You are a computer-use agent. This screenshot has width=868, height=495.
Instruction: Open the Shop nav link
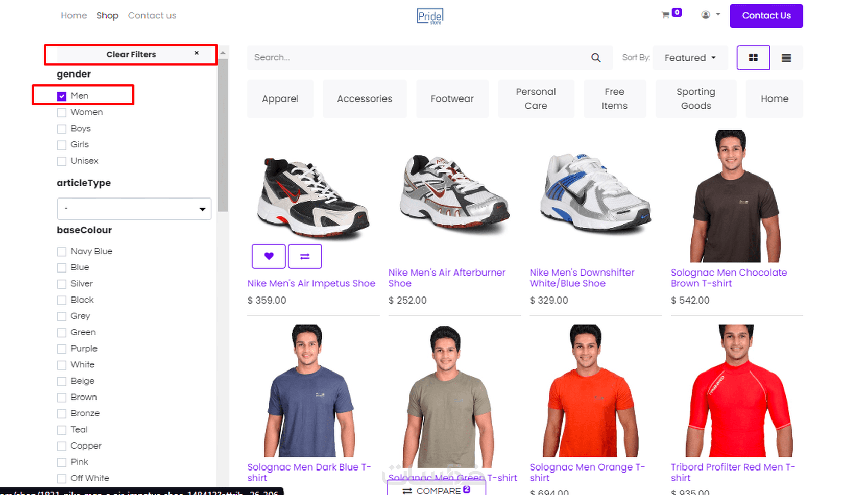107,16
